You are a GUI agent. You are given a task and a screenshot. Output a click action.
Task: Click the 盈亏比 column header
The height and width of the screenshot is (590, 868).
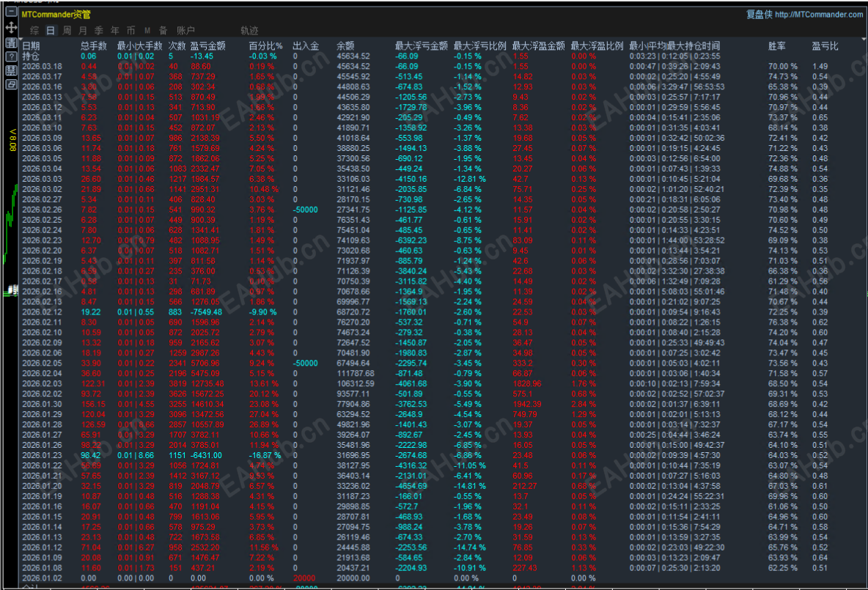click(825, 46)
